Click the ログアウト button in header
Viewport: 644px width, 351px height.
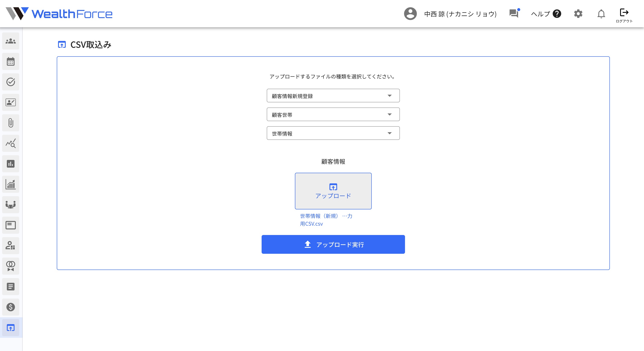pyautogui.click(x=624, y=14)
